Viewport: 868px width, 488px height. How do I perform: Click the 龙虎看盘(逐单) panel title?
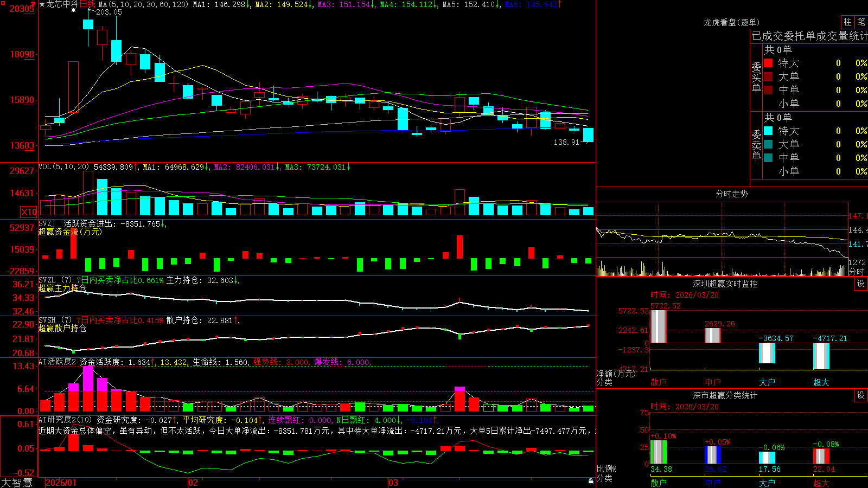pos(732,22)
